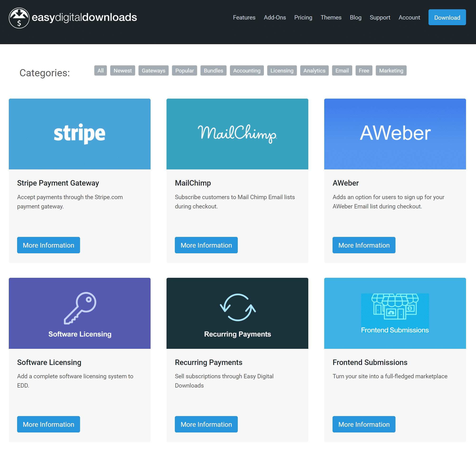This screenshot has width=476, height=451.
Task: Click the Easy Digital Downloads logo icon
Action: [x=19, y=17]
